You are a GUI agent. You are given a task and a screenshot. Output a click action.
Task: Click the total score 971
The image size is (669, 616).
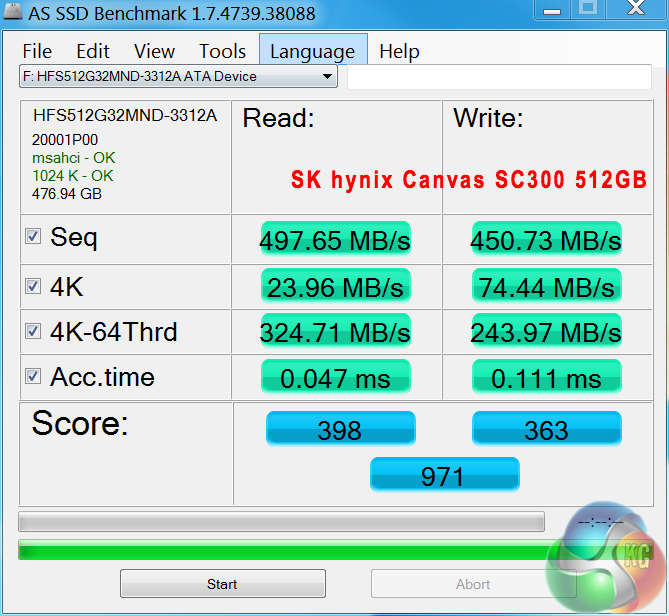pyautogui.click(x=444, y=475)
